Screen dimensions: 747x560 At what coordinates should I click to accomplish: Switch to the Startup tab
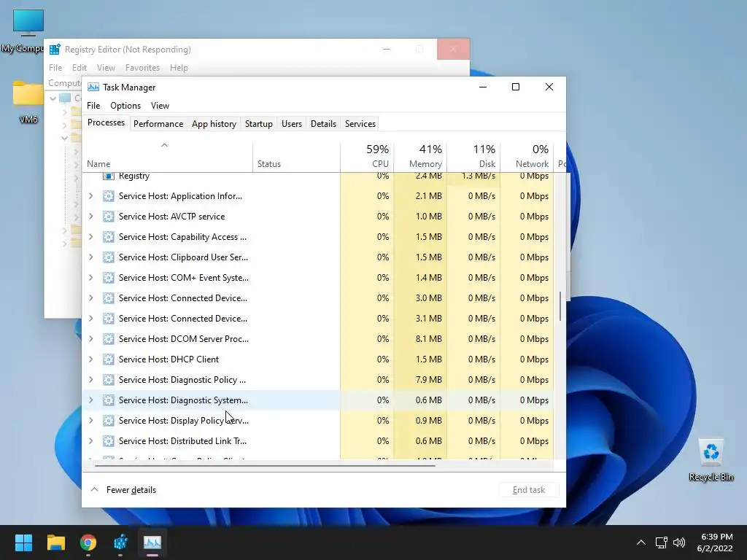tap(259, 124)
